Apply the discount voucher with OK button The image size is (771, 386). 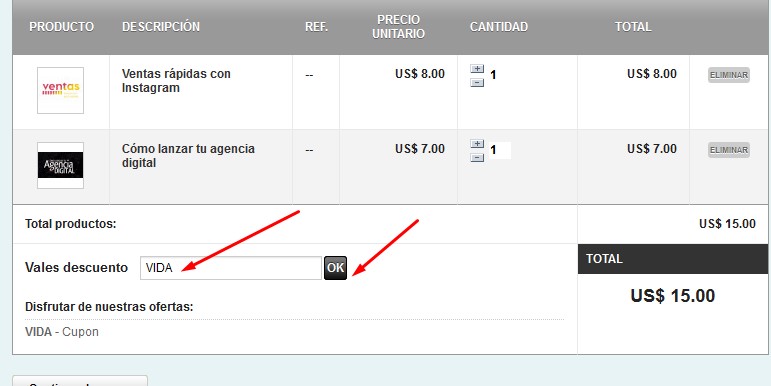tap(335, 268)
